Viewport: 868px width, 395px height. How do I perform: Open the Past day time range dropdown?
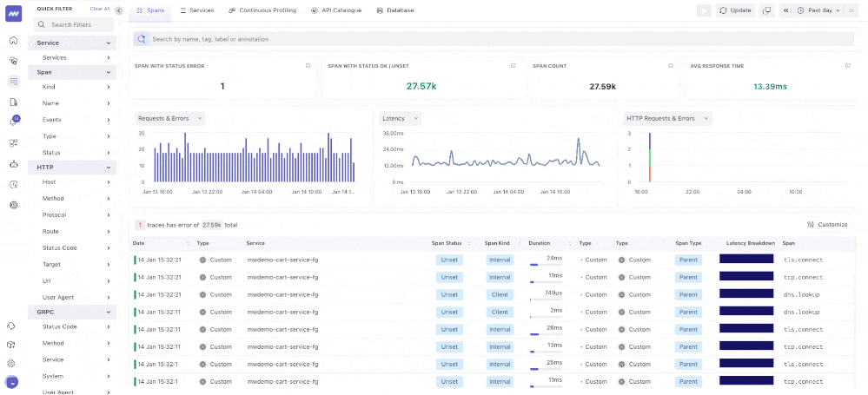click(x=818, y=10)
